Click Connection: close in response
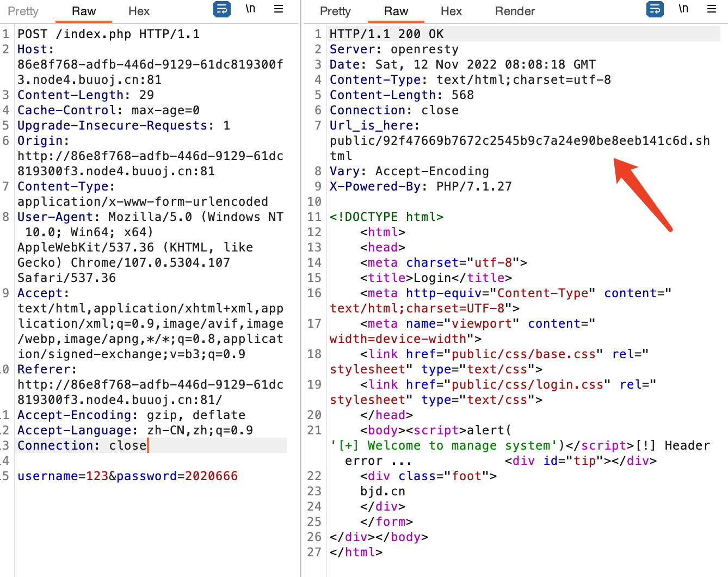The image size is (728, 577). pyautogui.click(x=394, y=110)
